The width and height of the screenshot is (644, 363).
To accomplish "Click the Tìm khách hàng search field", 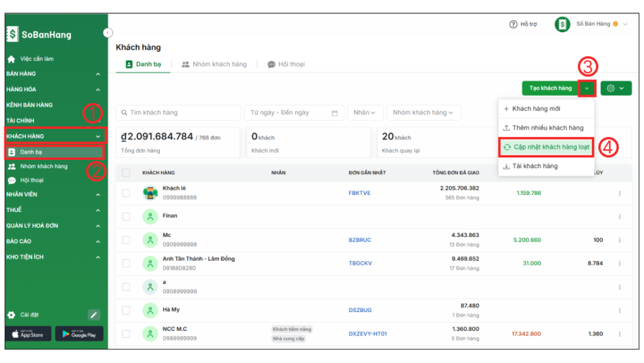I will point(179,113).
